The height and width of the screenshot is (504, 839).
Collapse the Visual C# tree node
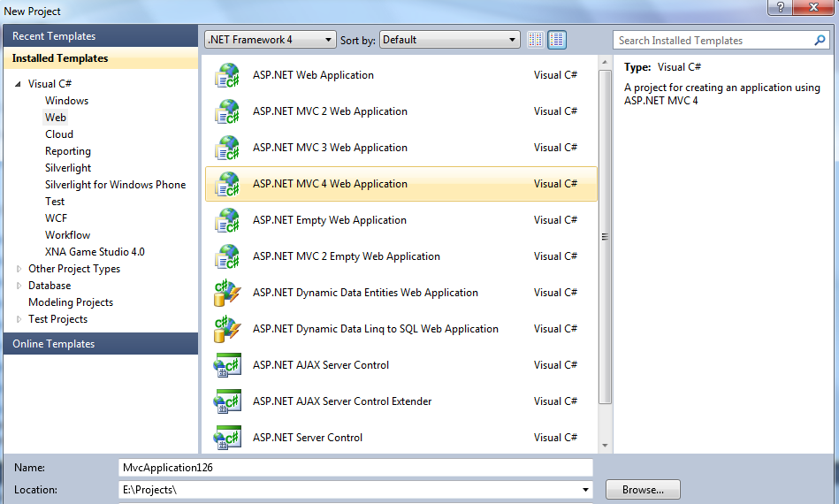click(19, 84)
